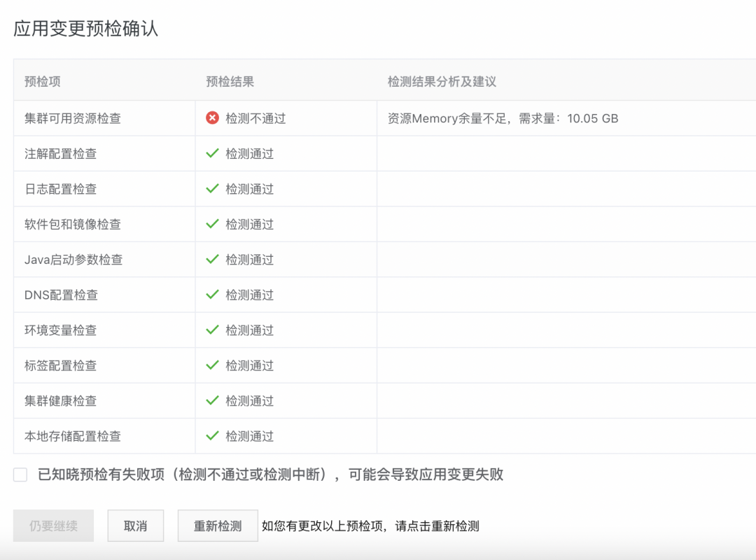Click the 检测通过 text in DNS配置检查 row

(x=250, y=295)
